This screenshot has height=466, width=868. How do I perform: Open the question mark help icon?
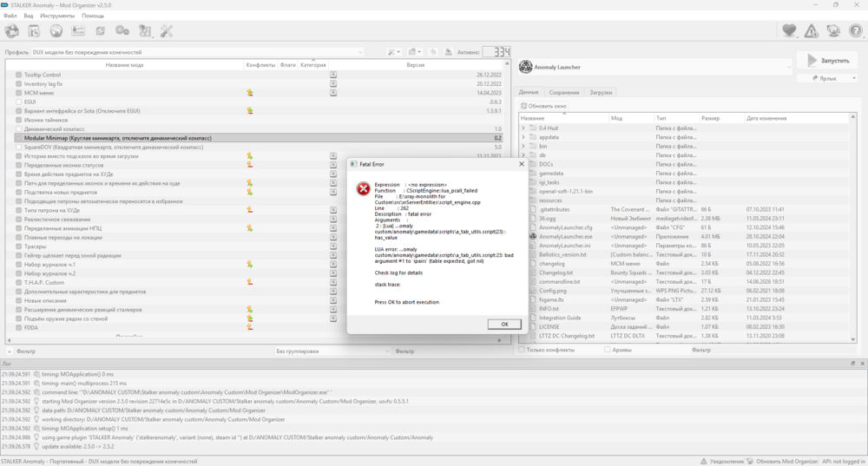pyautogui.click(x=855, y=31)
